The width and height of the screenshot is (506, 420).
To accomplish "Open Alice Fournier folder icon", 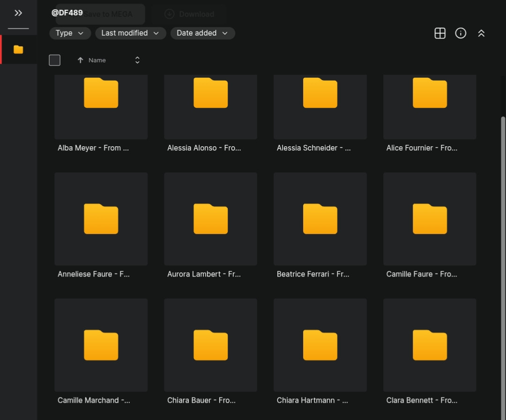I will pyautogui.click(x=430, y=93).
